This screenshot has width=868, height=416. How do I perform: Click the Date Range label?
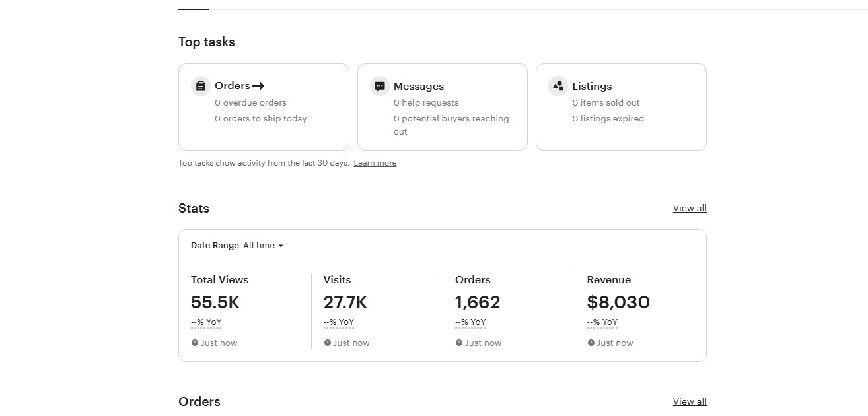click(215, 246)
